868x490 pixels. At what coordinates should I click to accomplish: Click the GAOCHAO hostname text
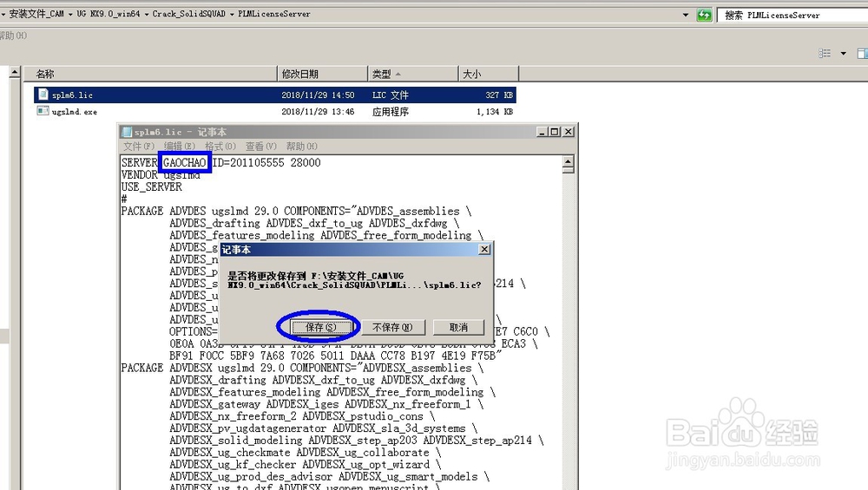pos(184,162)
